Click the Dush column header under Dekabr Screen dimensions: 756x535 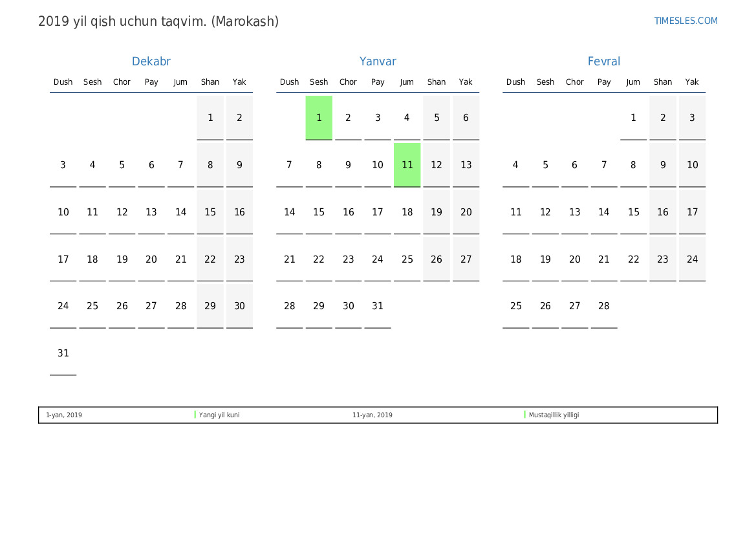pos(63,82)
